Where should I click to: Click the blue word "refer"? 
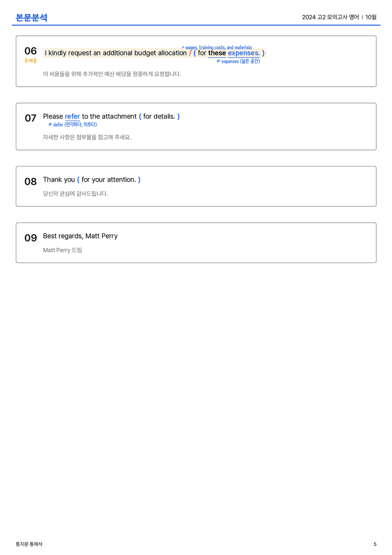coord(72,116)
